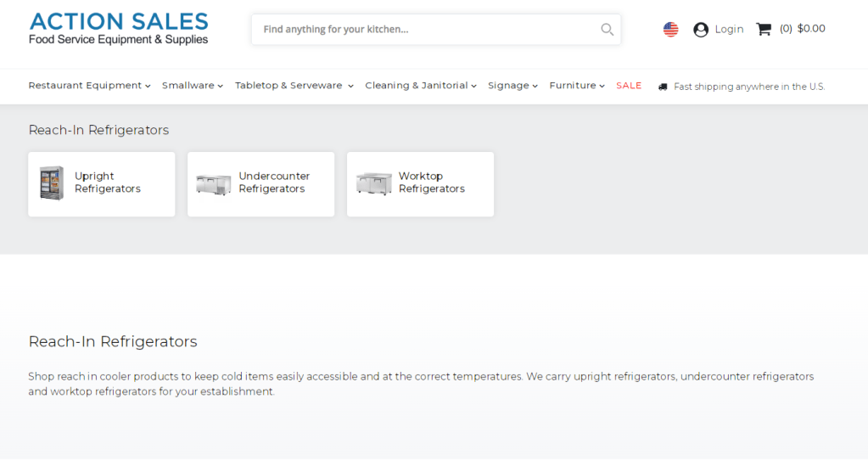
Task: Open the Undercounter Refrigerators text link
Action: point(274,183)
